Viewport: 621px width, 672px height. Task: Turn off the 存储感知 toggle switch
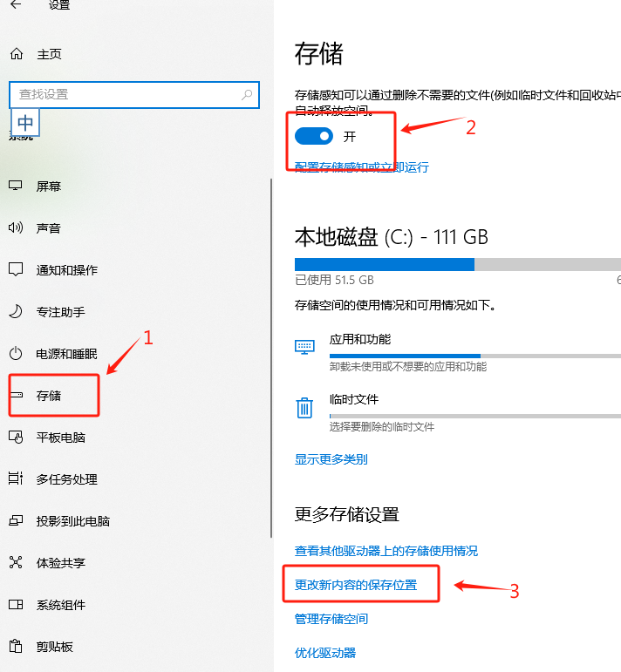[x=314, y=136]
